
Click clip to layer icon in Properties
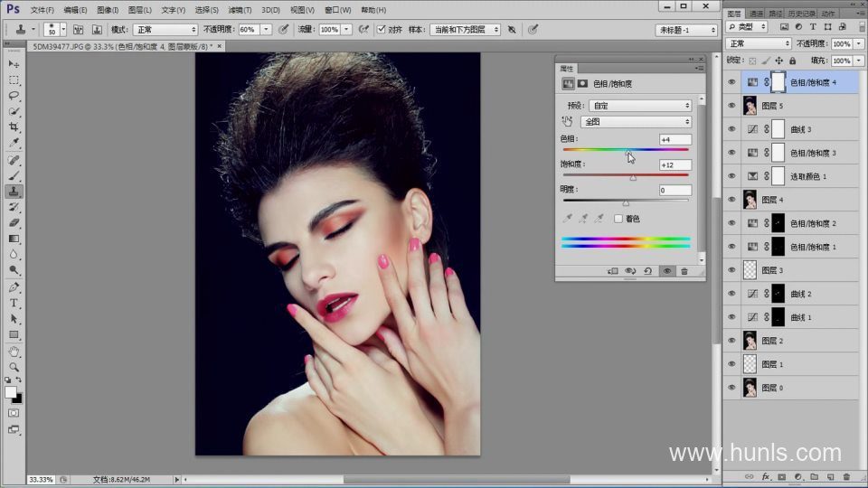tap(612, 271)
